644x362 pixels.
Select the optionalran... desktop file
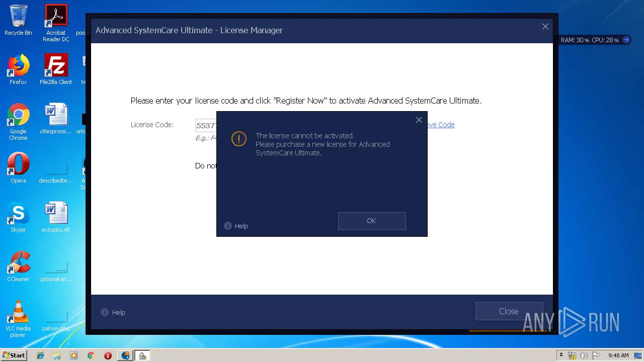click(56, 271)
